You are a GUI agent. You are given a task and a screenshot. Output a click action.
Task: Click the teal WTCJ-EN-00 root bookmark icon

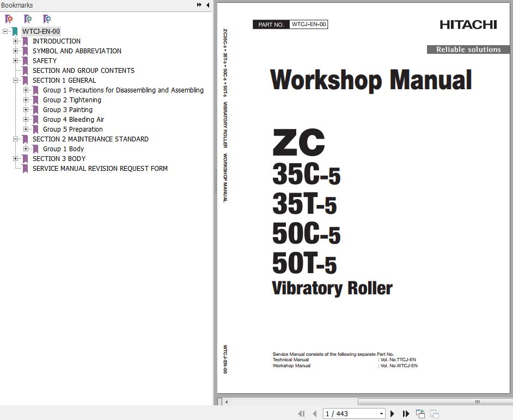[x=15, y=32]
